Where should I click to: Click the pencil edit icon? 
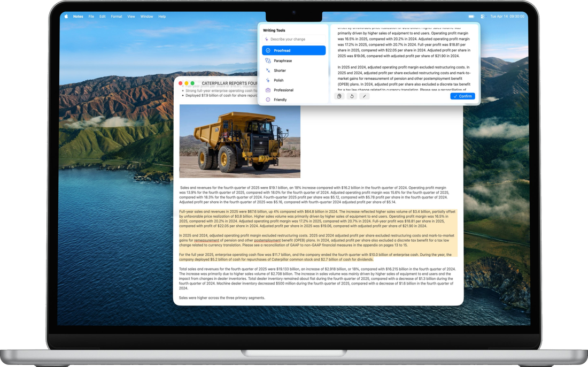tap(364, 96)
